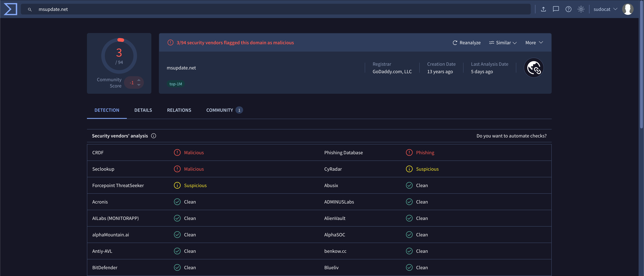Click the info icon beside Security vendors' analysis
This screenshot has width=644, height=276.
pos(153,136)
